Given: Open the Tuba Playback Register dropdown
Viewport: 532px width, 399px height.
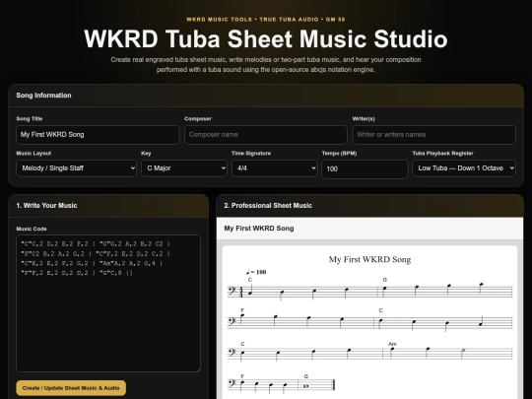Looking at the screenshot, I should [464, 168].
